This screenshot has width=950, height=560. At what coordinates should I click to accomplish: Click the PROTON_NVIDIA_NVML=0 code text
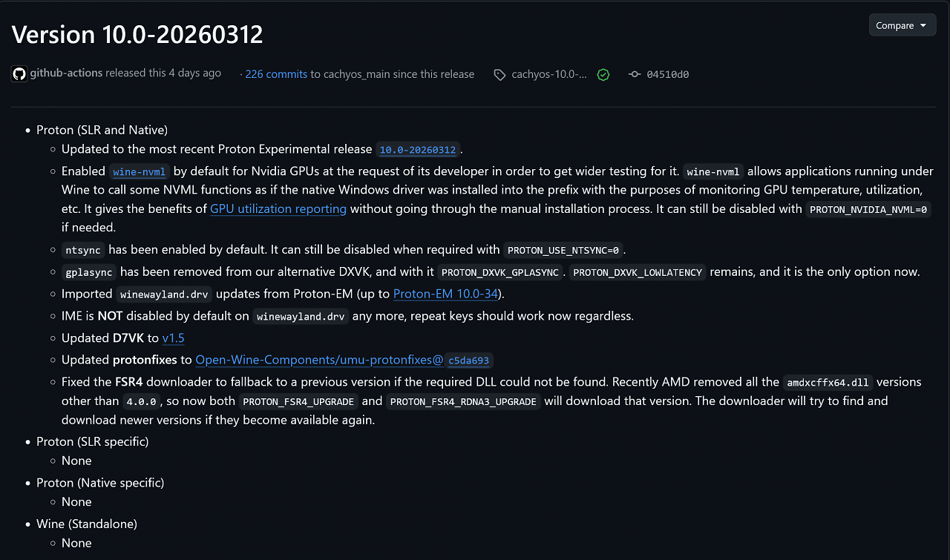coord(868,210)
